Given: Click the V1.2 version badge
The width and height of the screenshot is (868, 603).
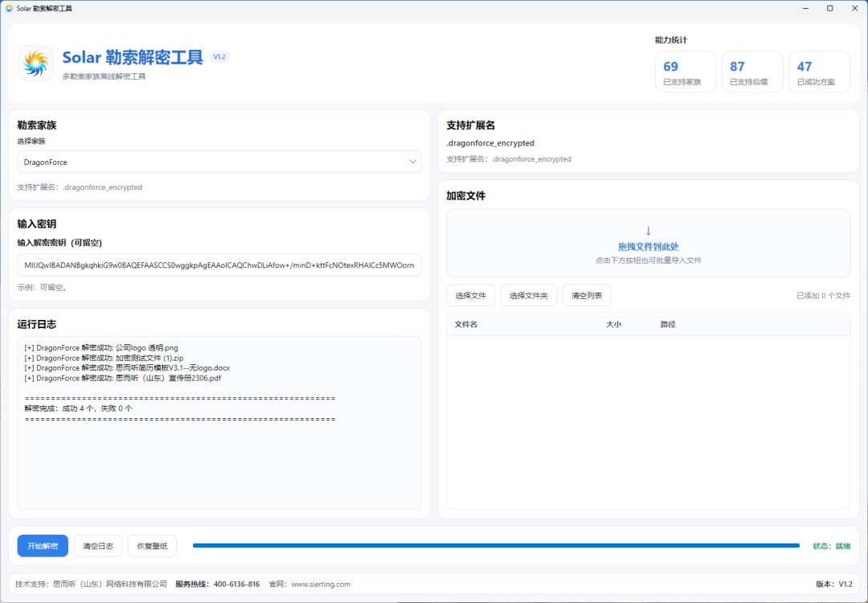Looking at the screenshot, I should coord(219,56).
